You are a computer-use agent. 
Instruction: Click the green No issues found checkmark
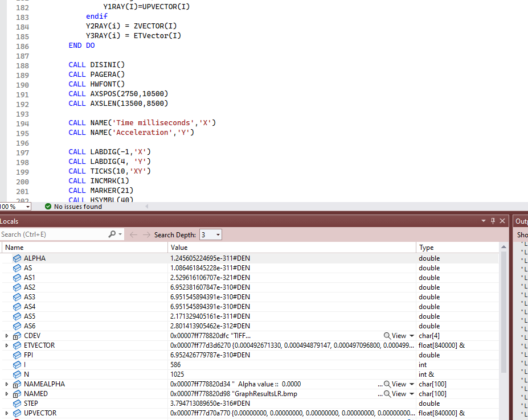point(48,206)
